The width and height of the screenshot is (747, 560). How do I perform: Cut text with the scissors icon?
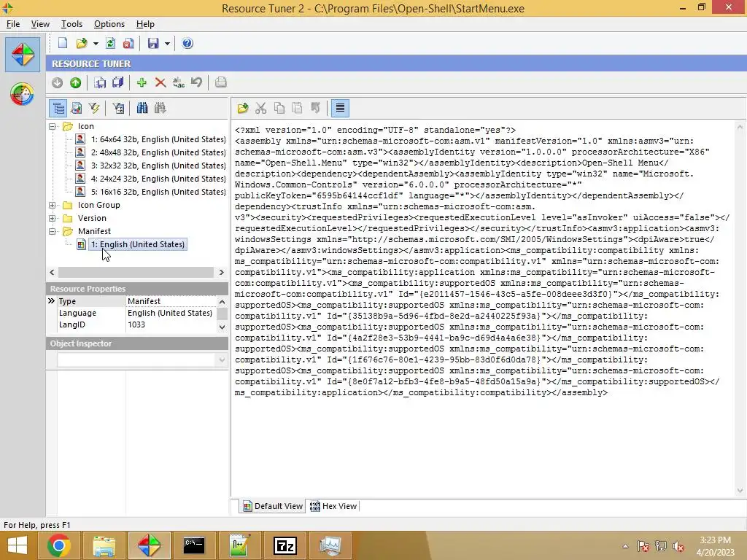pyautogui.click(x=260, y=108)
